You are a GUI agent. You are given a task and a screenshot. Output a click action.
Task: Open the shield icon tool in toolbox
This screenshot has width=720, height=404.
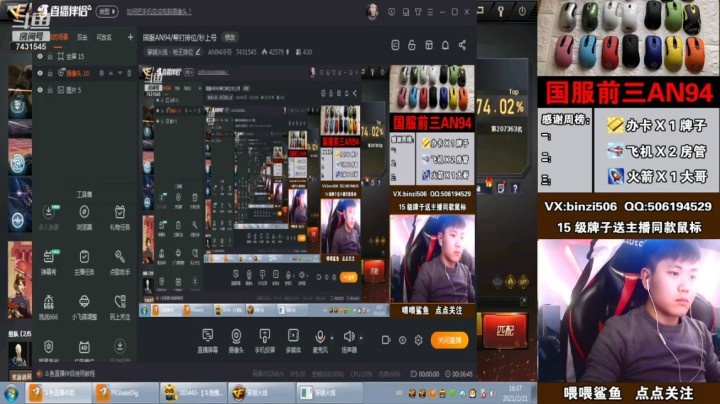tap(48, 350)
